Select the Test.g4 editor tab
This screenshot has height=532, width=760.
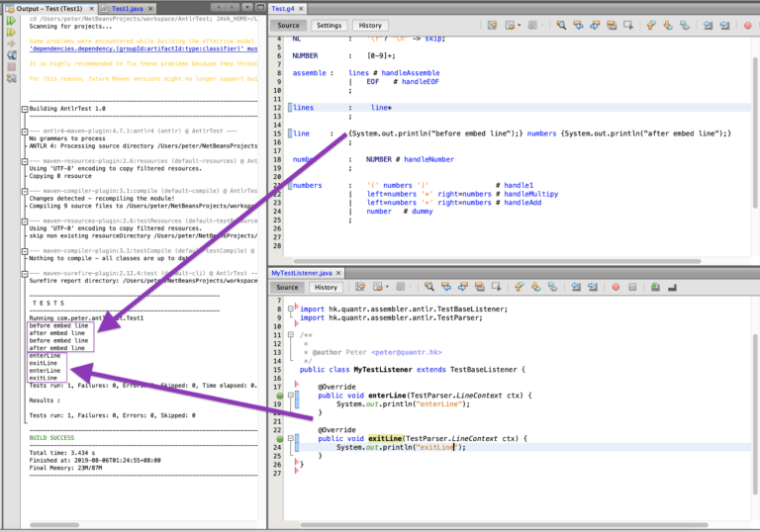pos(283,9)
